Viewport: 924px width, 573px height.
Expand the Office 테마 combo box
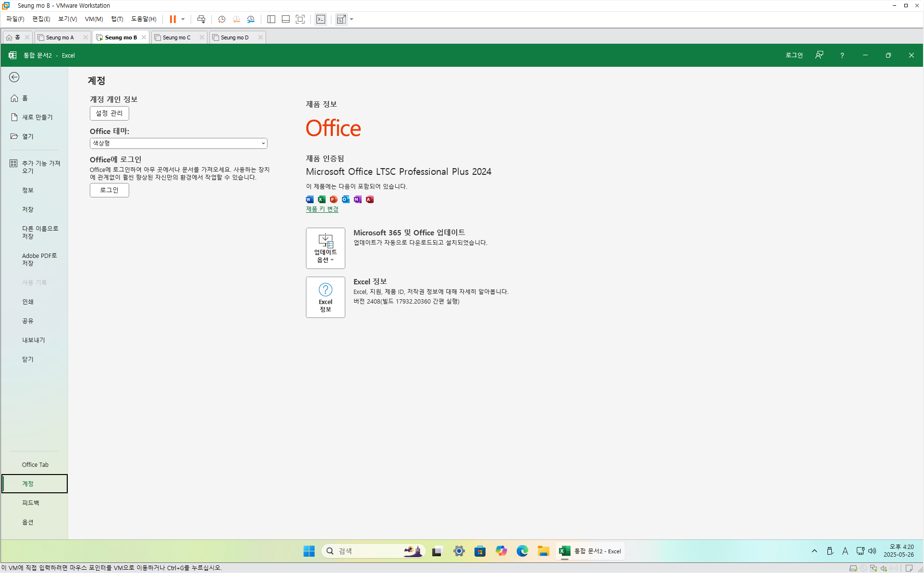[x=178, y=143]
